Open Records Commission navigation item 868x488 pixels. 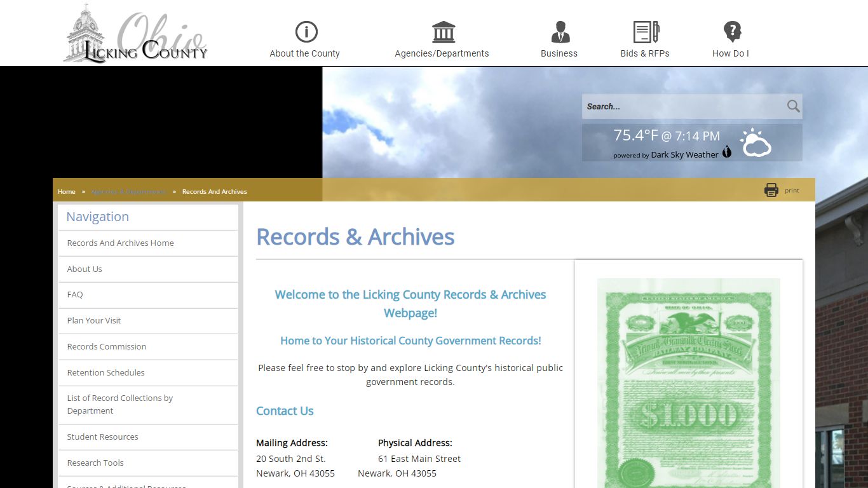[x=148, y=346]
